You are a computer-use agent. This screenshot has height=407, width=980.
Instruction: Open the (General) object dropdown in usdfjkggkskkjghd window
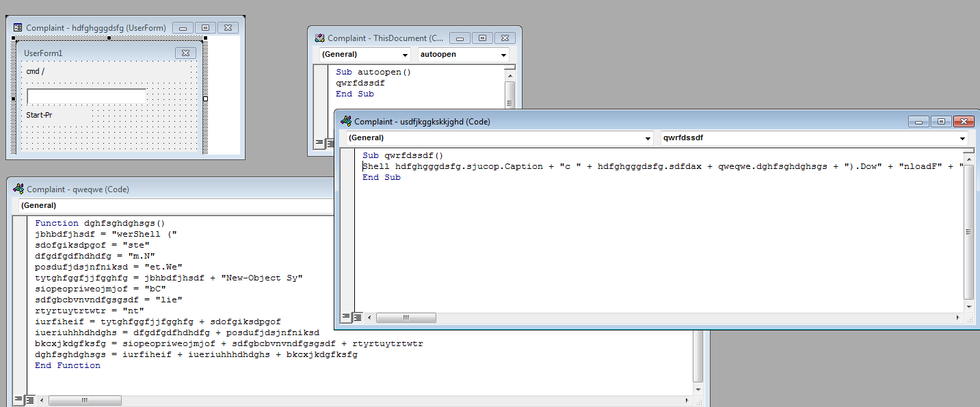(648, 138)
